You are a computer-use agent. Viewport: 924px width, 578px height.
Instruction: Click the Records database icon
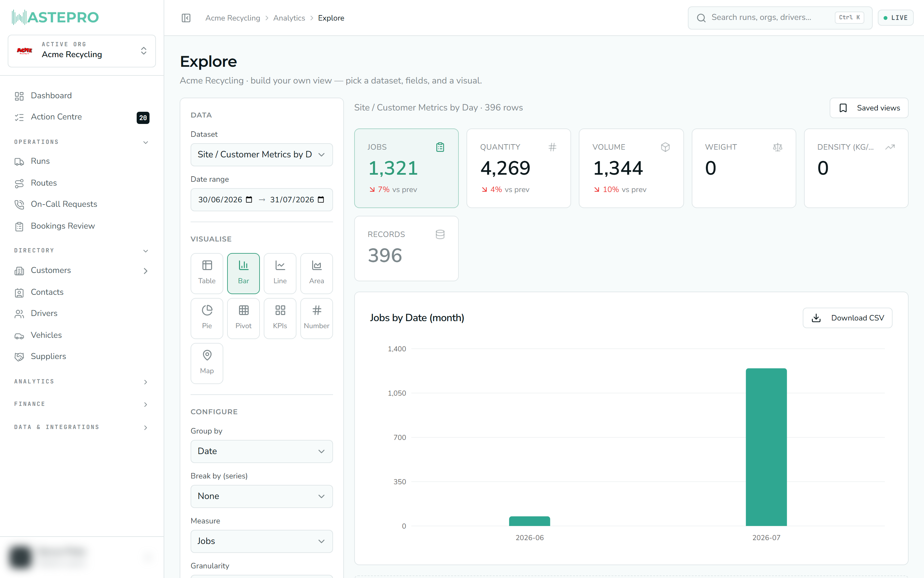tap(440, 234)
